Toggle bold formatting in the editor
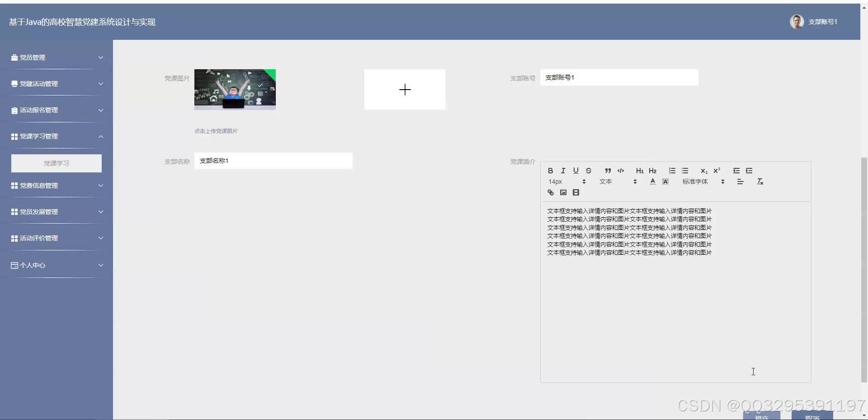Image resolution: width=868 pixels, height=420 pixels. click(x=550, y=171)
